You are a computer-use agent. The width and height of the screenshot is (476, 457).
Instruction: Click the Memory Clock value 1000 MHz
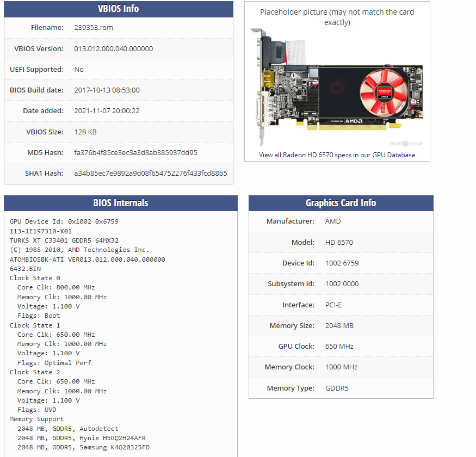point(341,367)
